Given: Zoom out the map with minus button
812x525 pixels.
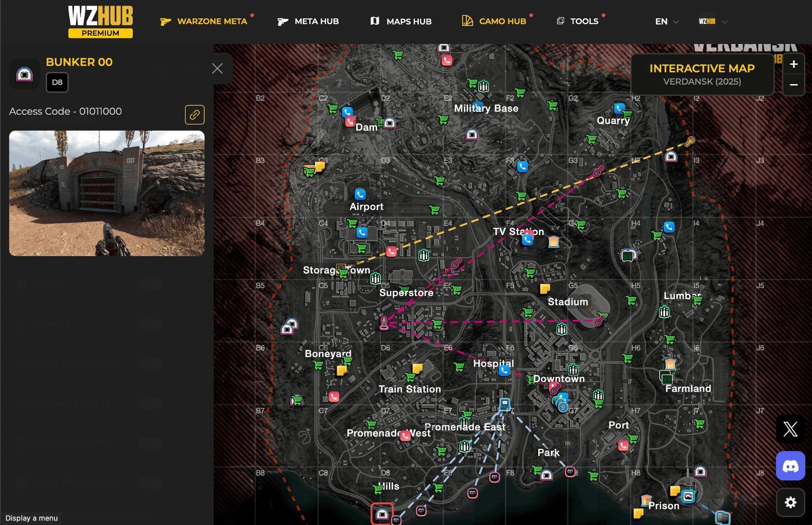Looking at the screenshot, I should point(793,85).
